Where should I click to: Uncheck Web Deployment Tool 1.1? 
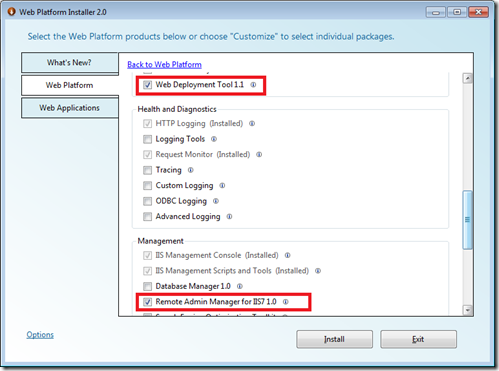[147, 85]
